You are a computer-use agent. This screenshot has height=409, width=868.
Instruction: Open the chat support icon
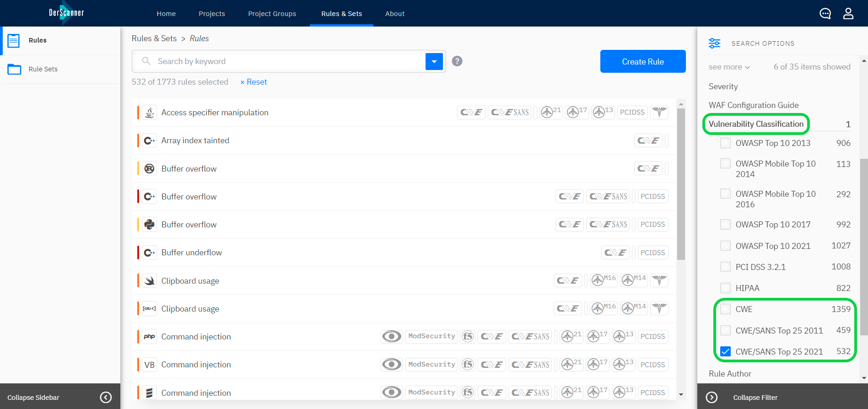(x=825, y=13)
